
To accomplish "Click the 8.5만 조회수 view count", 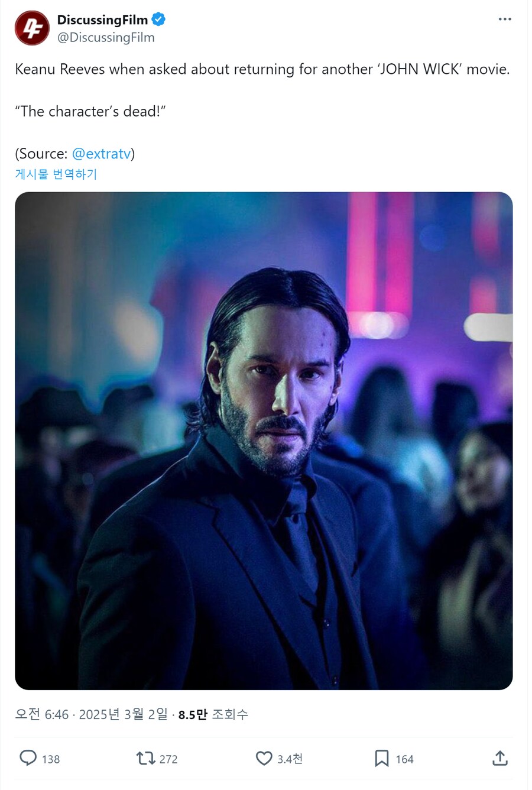I will (x=213, y=714).
